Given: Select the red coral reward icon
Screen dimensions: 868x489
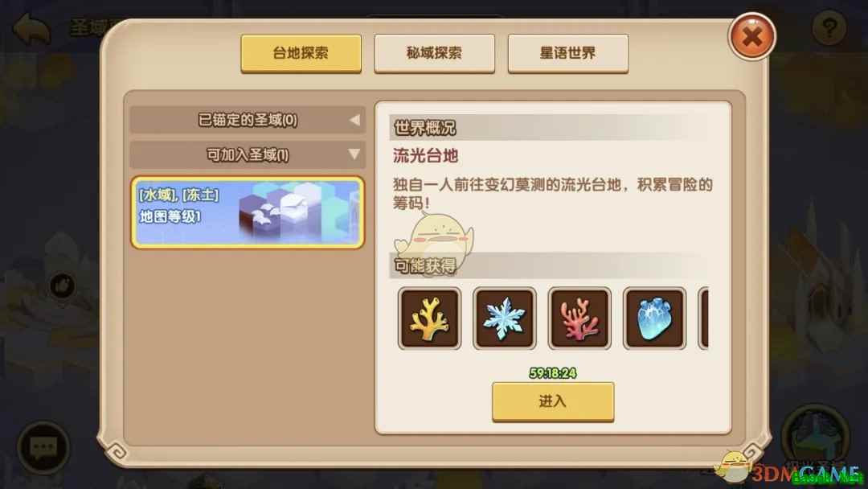Looking at the screenshot, I should coord(579,318).
